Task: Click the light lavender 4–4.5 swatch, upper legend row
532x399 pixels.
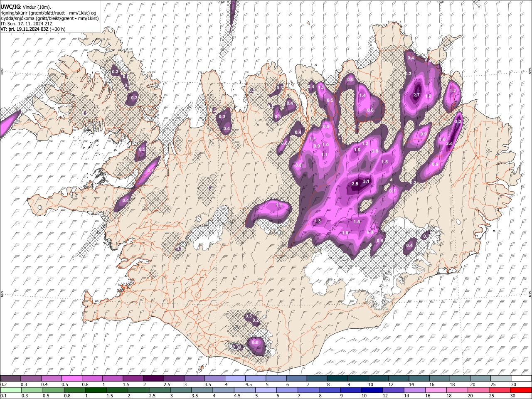Action: click(235, 379)
